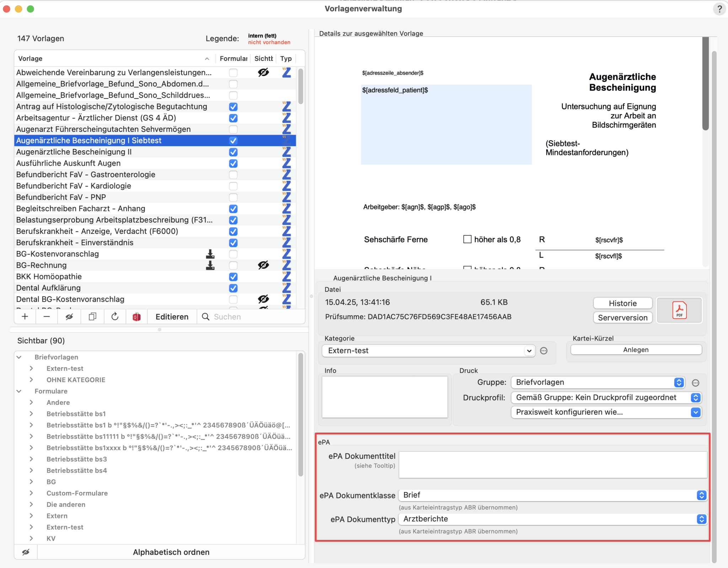Check Formular for Augenarzt Führerscheingutachten Sehvermögen
Viewport: 728px width, 568px height.
[x=233, y=129]
